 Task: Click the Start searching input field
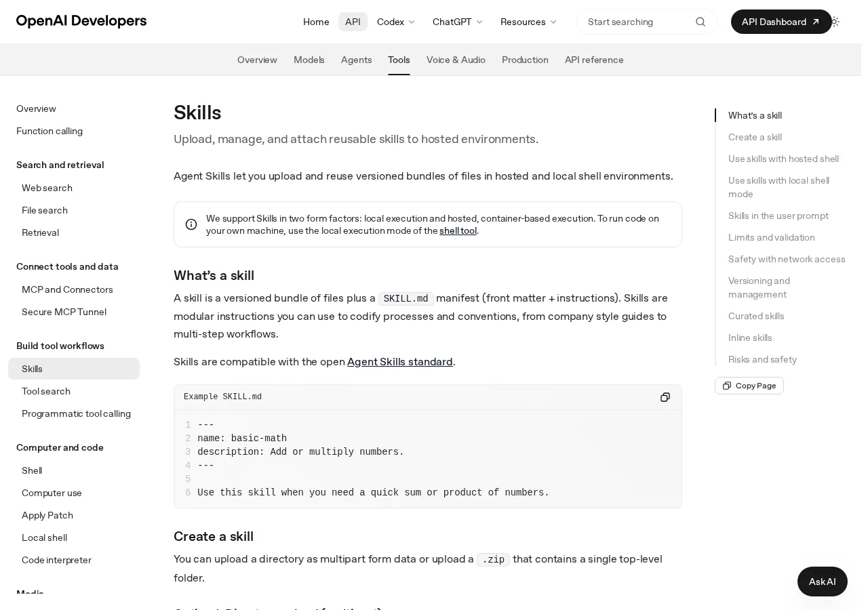click(637, 22)
